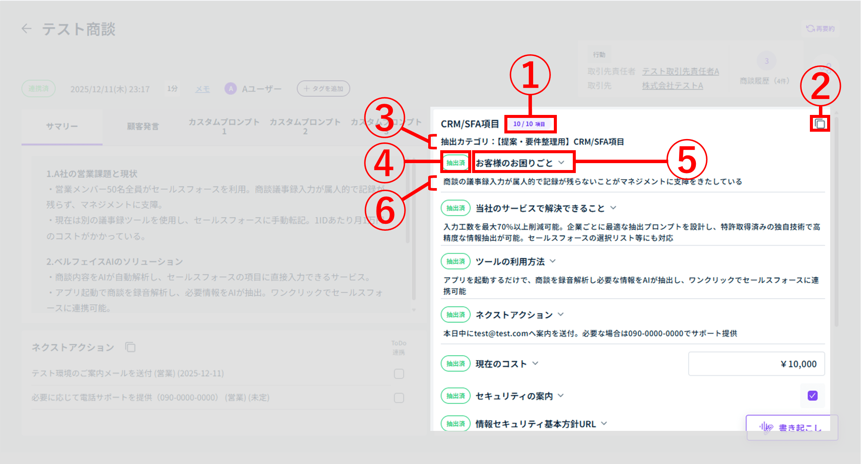Copy the ネクストアクション list
The width and height of the screenshot is (868, 464).
(130, 347)
